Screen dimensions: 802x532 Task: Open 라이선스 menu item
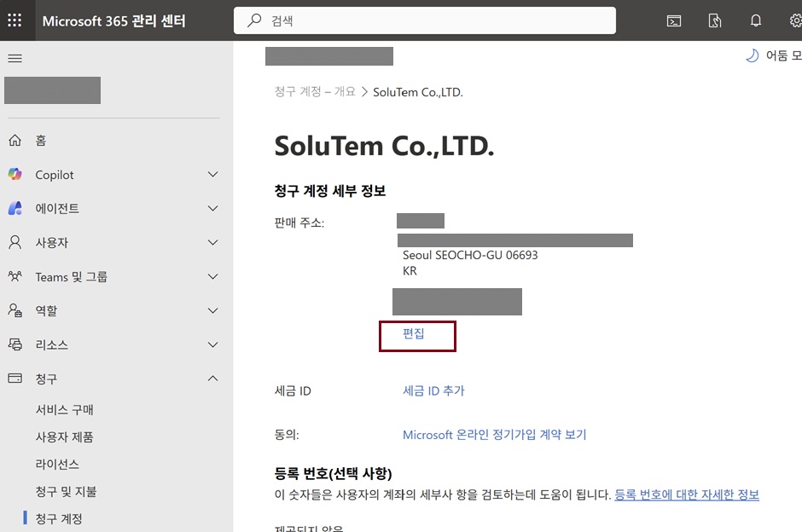57,464
